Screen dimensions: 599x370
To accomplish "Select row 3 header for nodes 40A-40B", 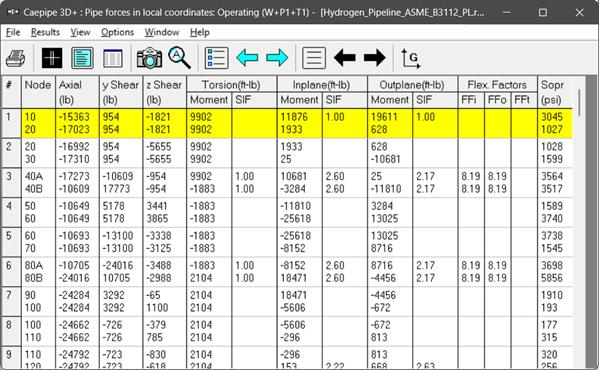I will click(x=11, y=183).
